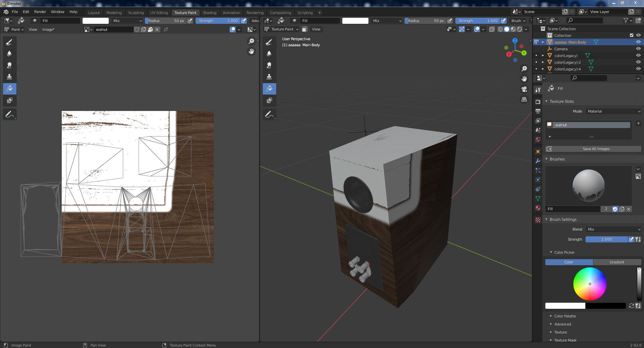Select Color mode button
Image resolution: width=644 pixels, height=348 pixels.
click(569, 262)
